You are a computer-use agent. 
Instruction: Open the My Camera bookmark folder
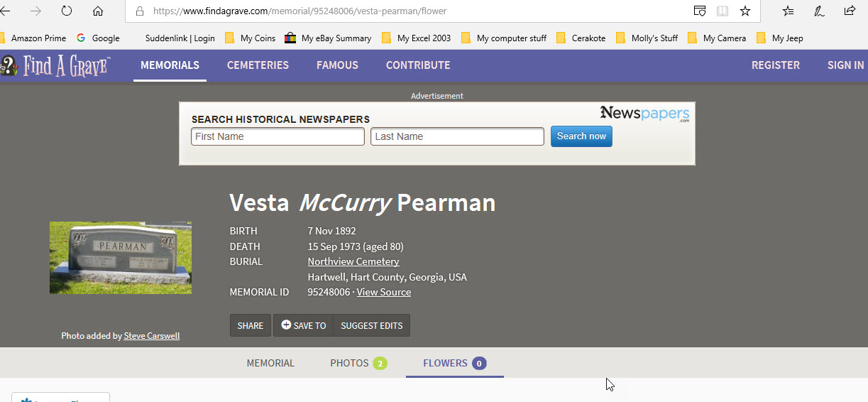(717, 38)
